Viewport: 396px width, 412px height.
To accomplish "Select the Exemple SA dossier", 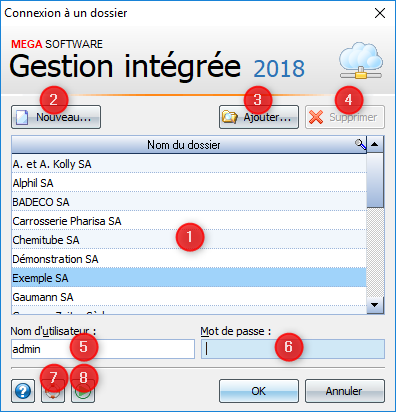I will tap(189, 278).
